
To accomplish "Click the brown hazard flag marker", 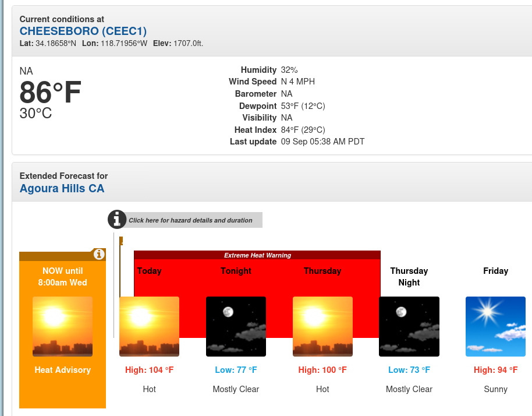I will point(121,241).
